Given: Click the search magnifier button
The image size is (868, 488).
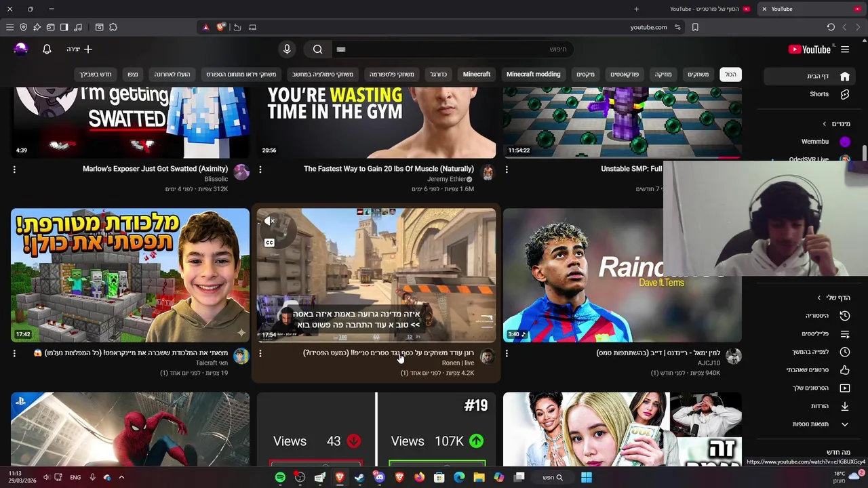Looking at the screenshot, I should pos(318,49).
